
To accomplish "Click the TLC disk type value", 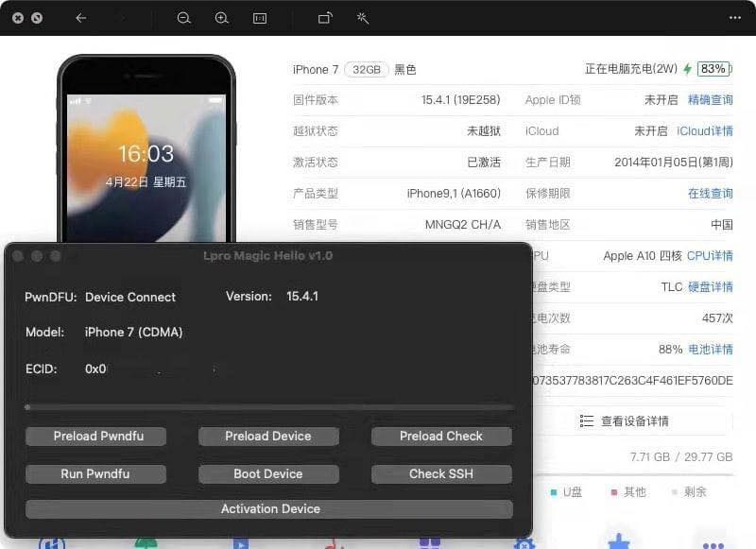I will (x=672, y=287).
